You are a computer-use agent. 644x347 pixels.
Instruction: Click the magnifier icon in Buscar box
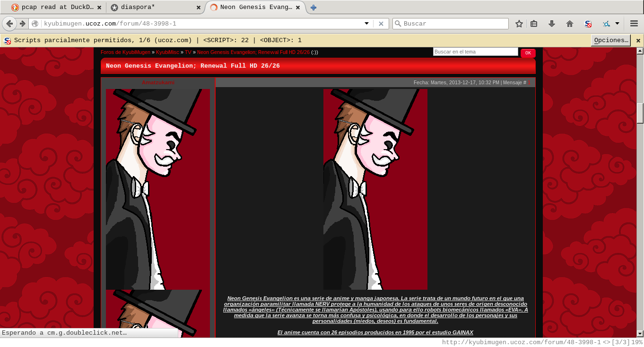398,24
